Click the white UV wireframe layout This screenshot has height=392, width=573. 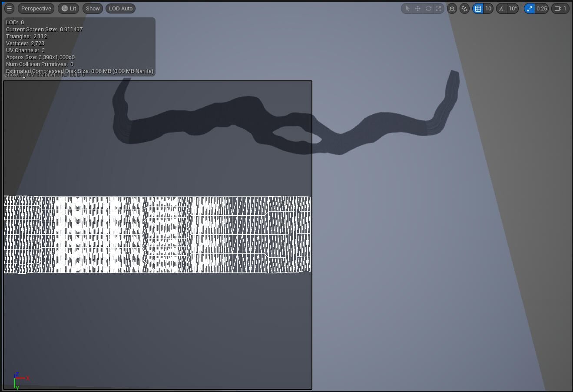click(x=157, y=235)
